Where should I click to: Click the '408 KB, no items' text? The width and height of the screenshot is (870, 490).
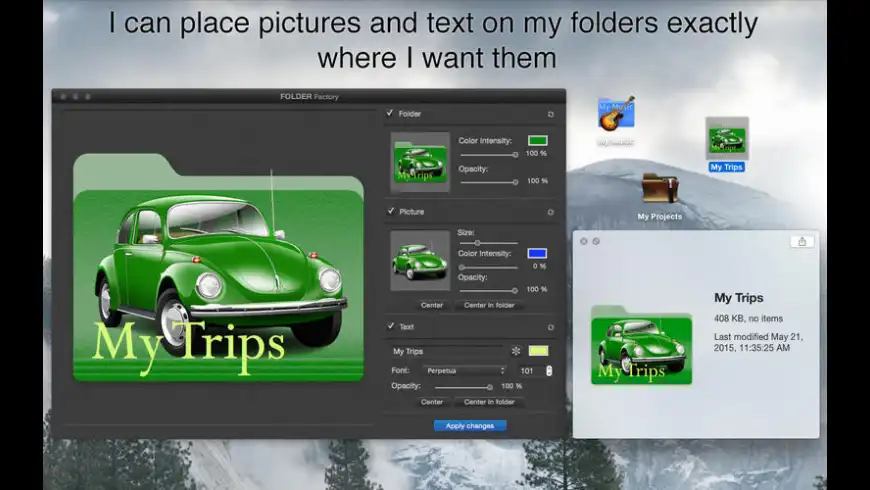(748, 319)
